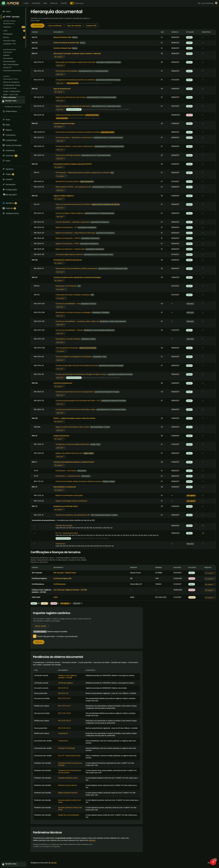Open the WP Mail SMTP icon
Viewport: 219px width, 868px height.
coord(3,195)
